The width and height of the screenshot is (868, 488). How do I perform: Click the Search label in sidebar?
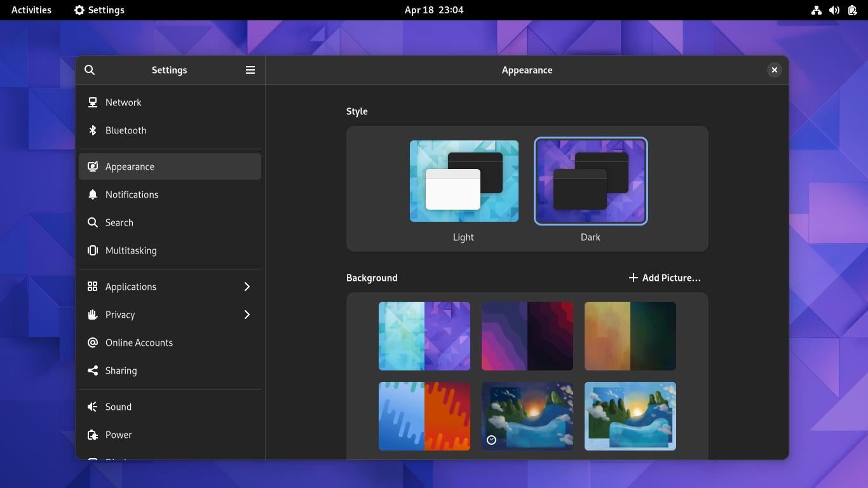click(119, 222)
